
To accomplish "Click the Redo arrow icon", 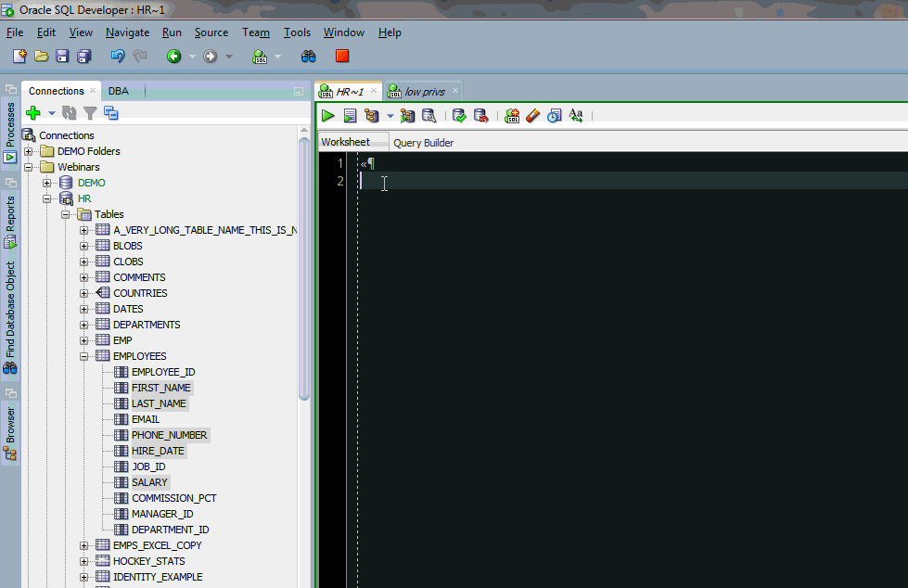I will tap(140, 57).
